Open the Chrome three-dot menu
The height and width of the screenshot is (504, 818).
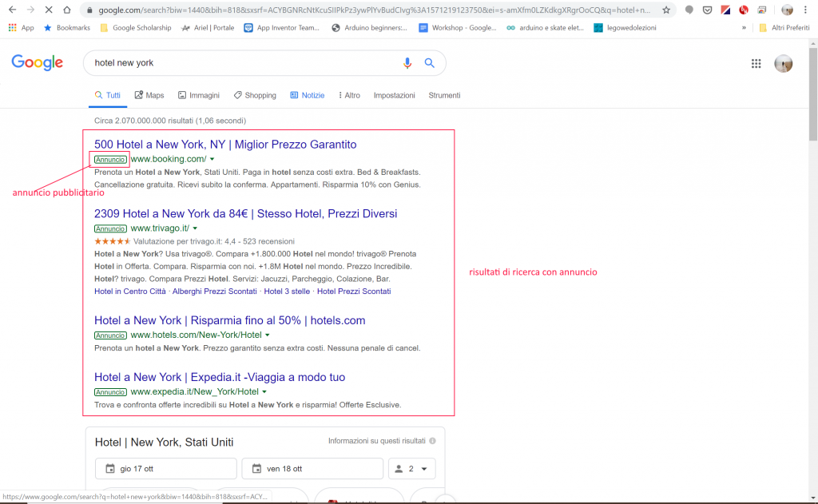tap(805, 10)
